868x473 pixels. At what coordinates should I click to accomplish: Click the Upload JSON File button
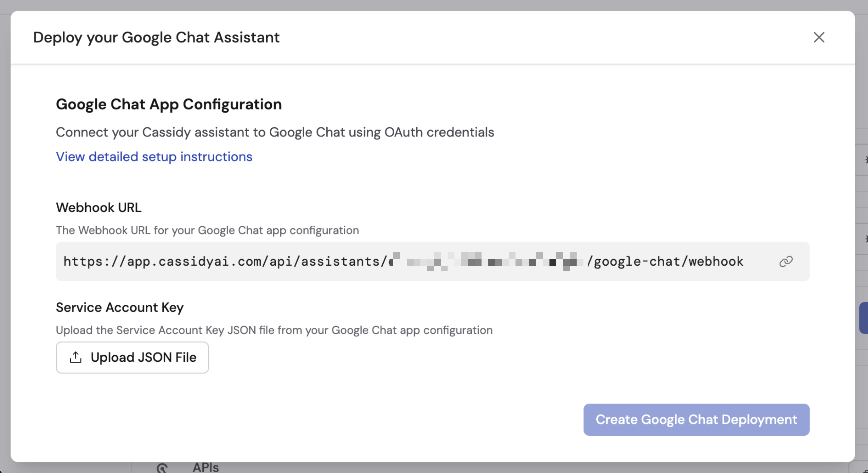pyautogui.click(x=132, y=357)
